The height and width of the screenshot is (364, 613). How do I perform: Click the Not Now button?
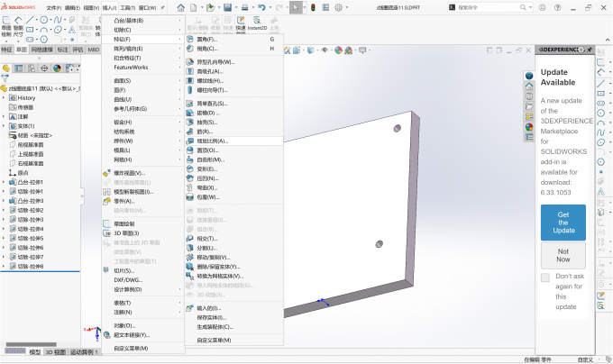tap(563, 255)
